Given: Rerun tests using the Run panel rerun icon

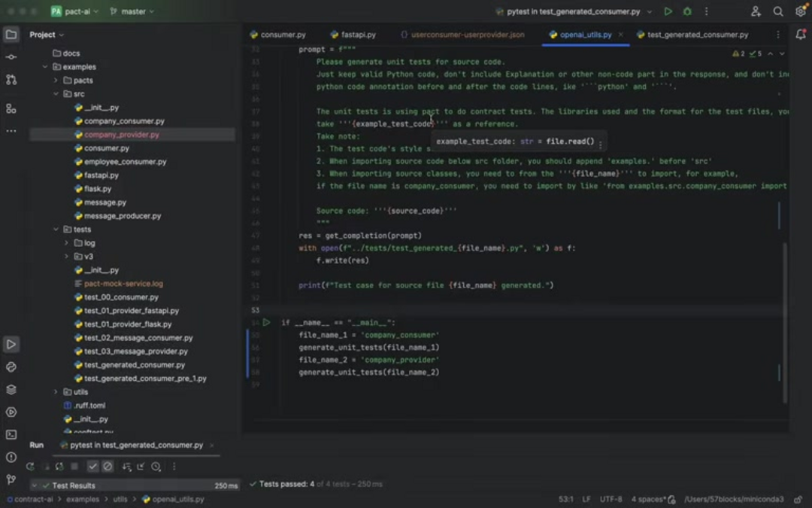Looking at the screenshot, I should point(30,467).
